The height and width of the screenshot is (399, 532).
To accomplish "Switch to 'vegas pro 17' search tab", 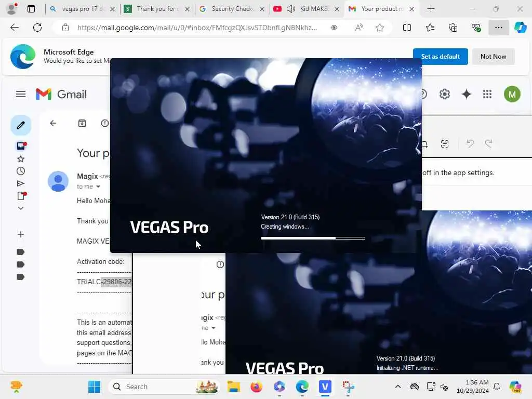I will [x=83, y=9].
